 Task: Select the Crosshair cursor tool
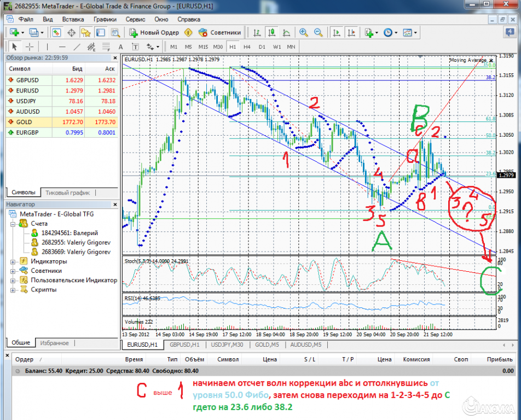pos(30,46)
